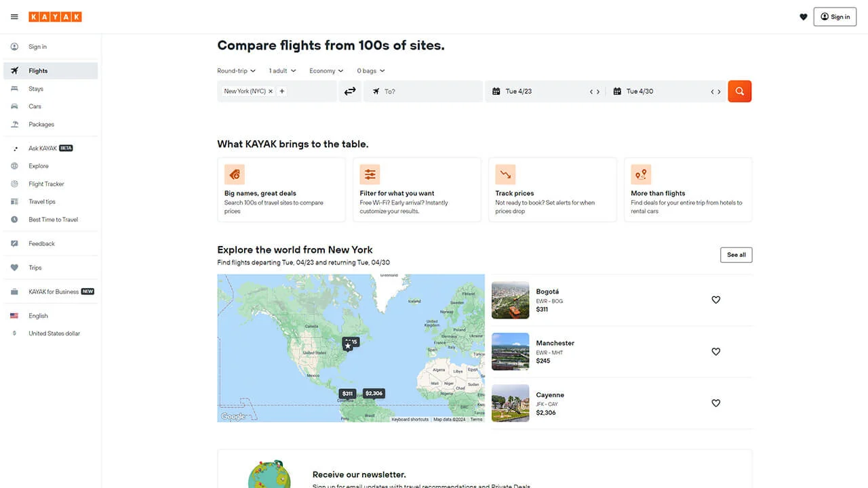Move departure date one day later
The image size is (868, 488).
[x=598, y=91]
